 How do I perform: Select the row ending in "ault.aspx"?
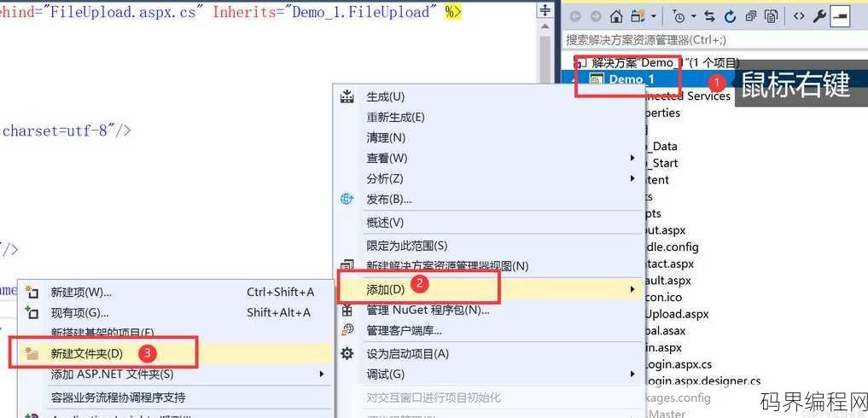(x=668, y=281)
